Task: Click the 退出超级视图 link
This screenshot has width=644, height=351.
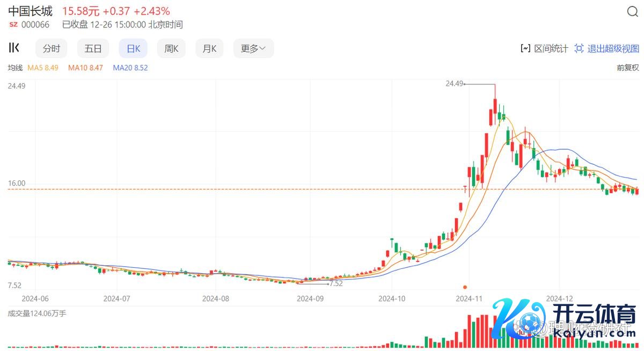Action: point(613,48)
